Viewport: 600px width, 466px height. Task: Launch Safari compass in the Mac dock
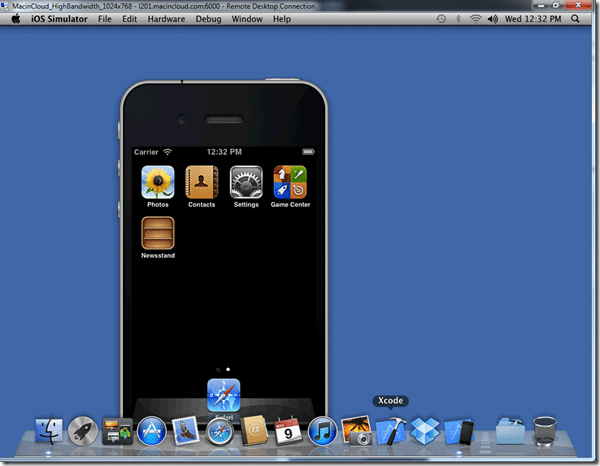pyautogui.click(x=219, y=432)
